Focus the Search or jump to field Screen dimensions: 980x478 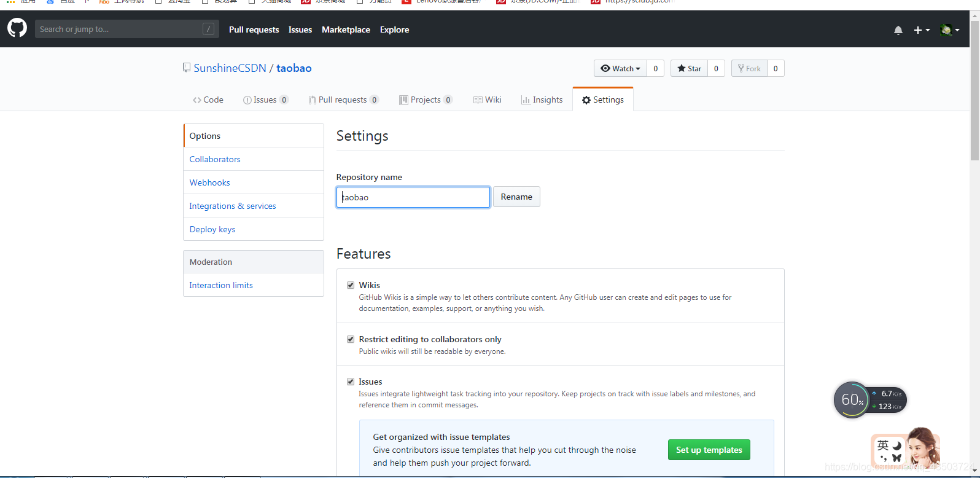(x=126, y=29)
